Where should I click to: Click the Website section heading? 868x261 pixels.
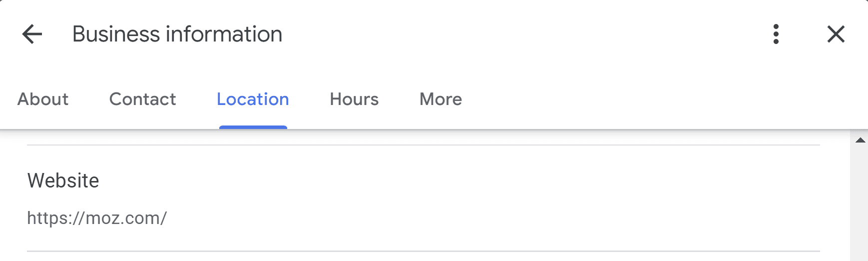[x=63, y=180]
